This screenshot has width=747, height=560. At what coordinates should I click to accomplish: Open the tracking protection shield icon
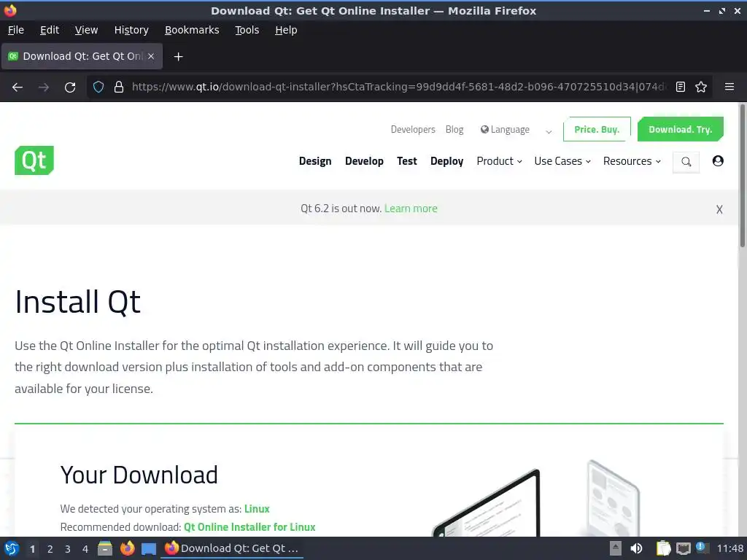(98, 87)
